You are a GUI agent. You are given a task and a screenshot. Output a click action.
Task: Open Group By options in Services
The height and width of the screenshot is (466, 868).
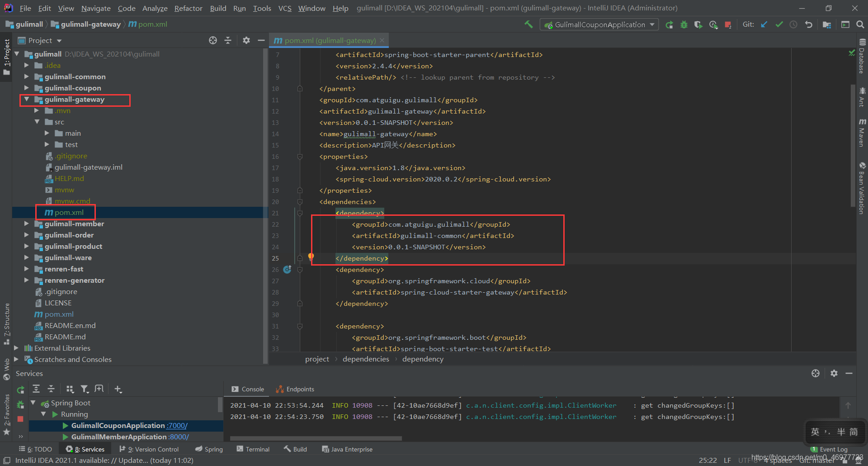click(x=70, y=389)
